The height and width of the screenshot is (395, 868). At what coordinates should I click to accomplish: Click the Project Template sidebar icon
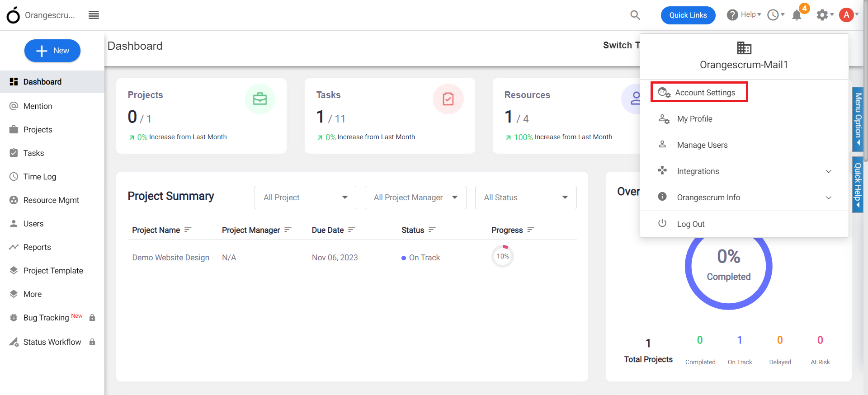[x=14, y=270]
